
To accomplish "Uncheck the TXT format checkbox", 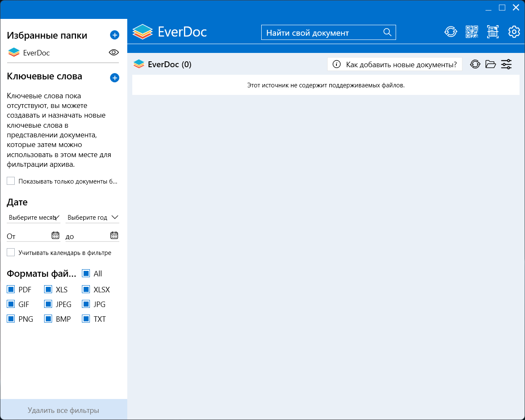I will point(86,319).
